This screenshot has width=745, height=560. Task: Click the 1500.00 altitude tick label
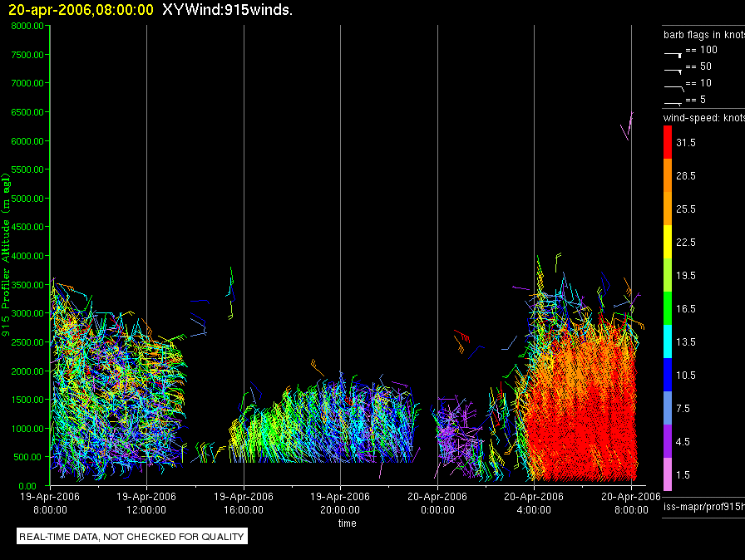27,400
